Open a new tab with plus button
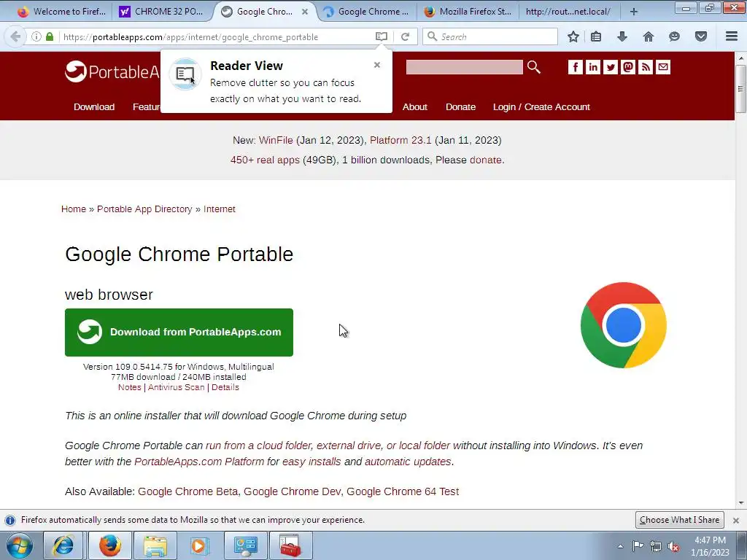747x560 pixels. [x=634, y=12]
